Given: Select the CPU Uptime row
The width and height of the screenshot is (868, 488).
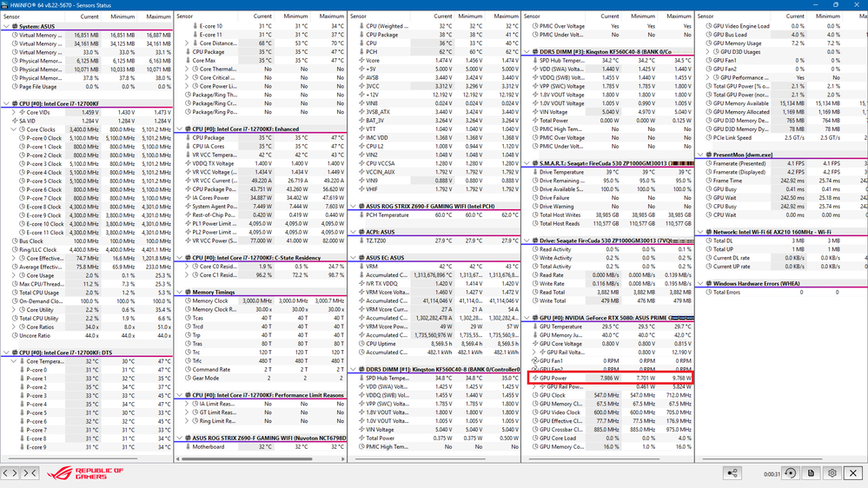Looking at the screenshot, I should click(x=434, y=344).
